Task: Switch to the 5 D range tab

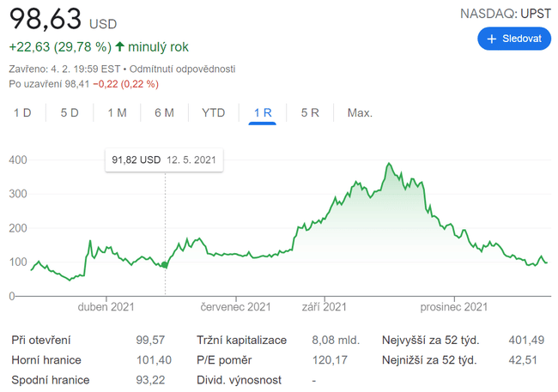Action: pos(70,112)
